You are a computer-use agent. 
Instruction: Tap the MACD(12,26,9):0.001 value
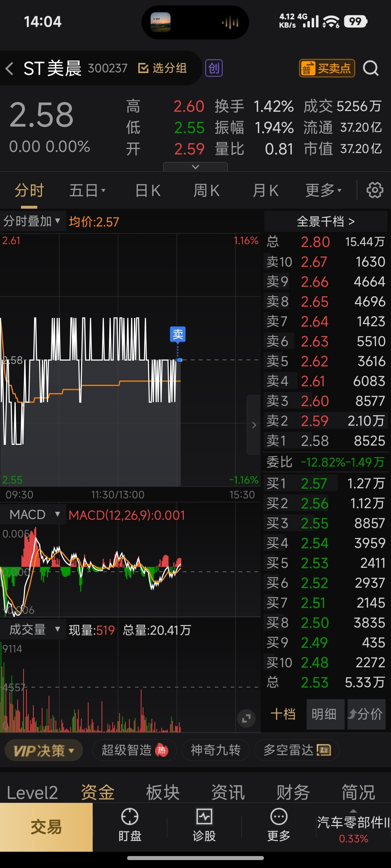tap(127, 515)
